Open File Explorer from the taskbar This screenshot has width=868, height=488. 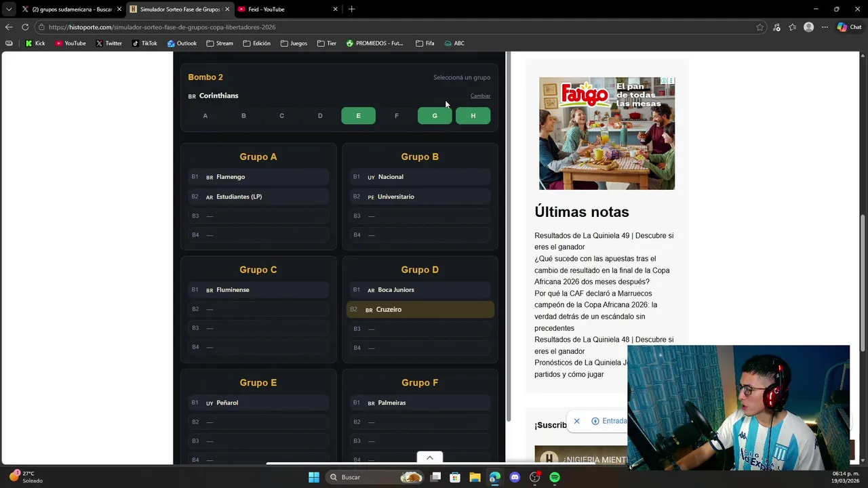(475, 477)
